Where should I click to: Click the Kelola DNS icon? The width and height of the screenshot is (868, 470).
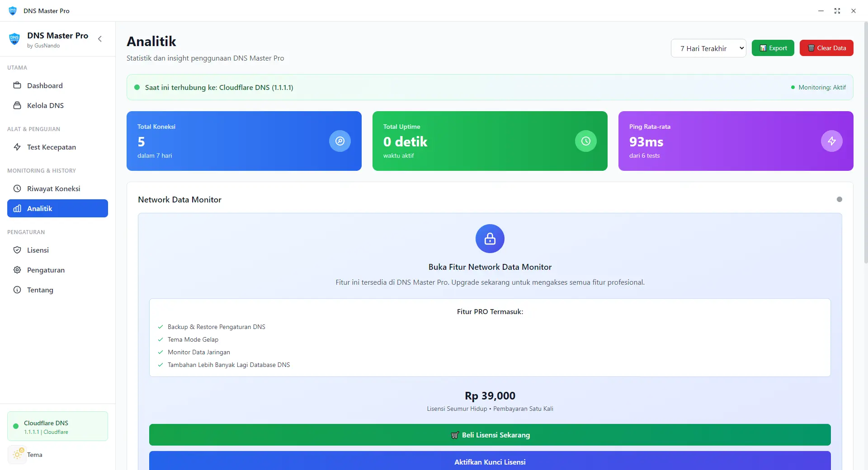17,105
